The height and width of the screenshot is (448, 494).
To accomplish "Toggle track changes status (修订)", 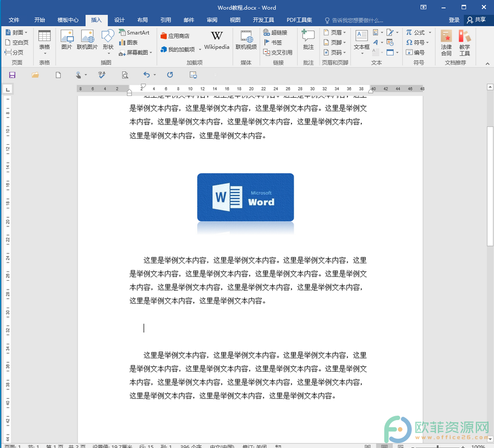I will pyautogui.click(x=255, y=446).
